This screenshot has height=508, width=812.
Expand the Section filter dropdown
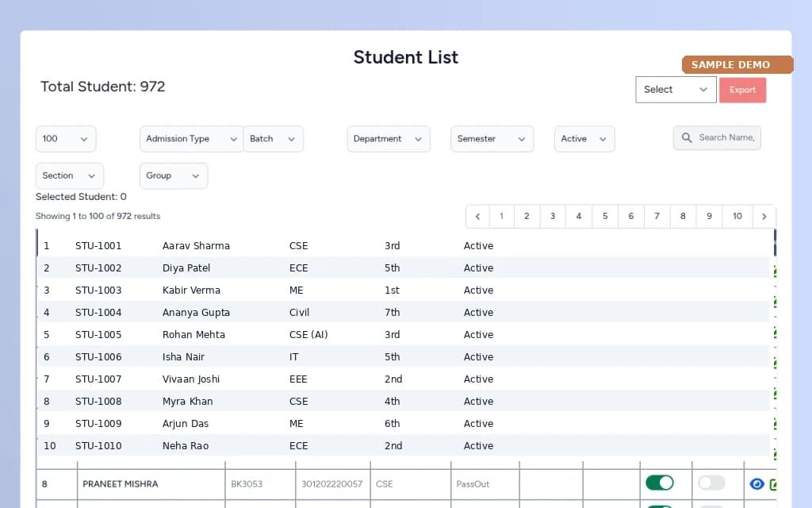(x=70, y=175)
